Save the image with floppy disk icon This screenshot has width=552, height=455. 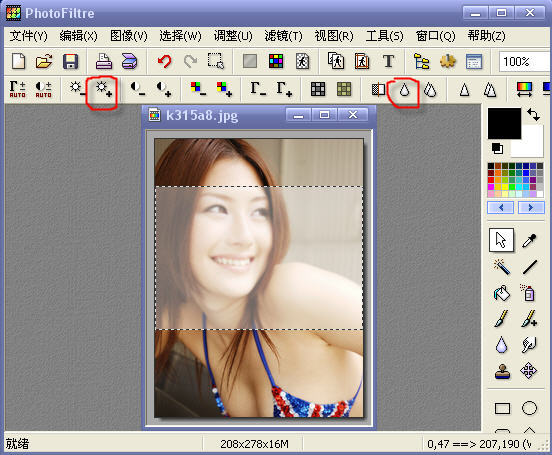tap(70, 61)
